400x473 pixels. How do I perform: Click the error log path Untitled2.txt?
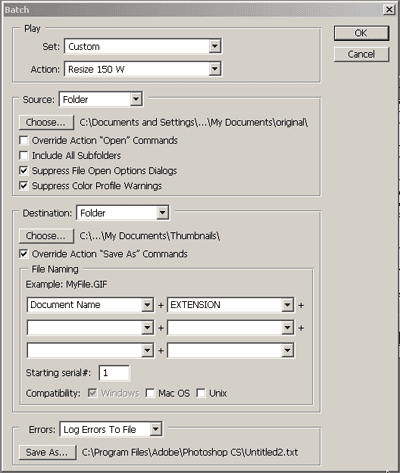tap(190, 452)
